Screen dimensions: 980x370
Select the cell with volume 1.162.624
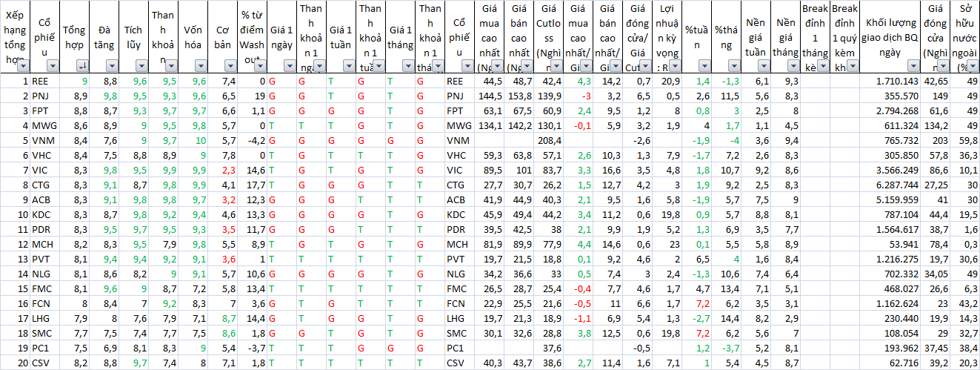[x=890, y=303]
